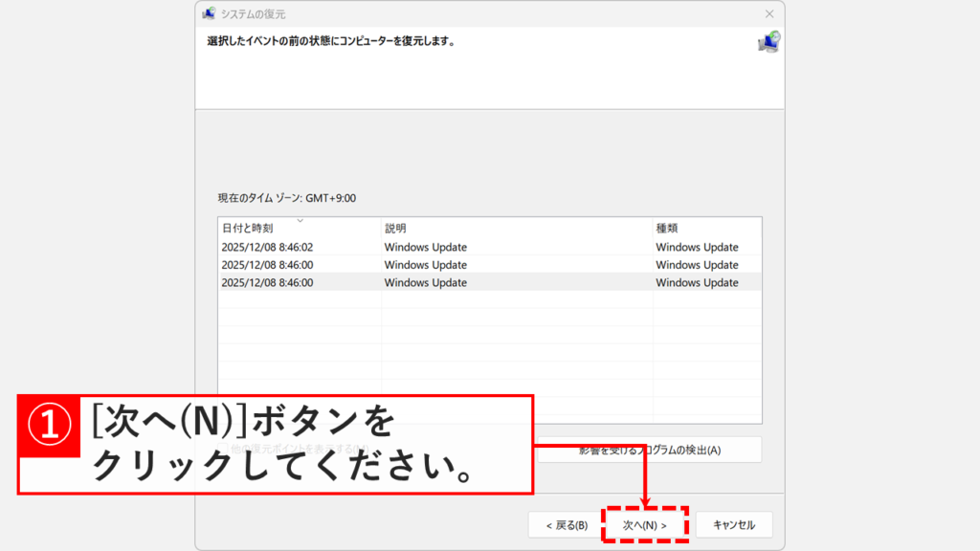Click the first Windows Update description cell
This screenshot has width=980, height=551.
point(422,247)
